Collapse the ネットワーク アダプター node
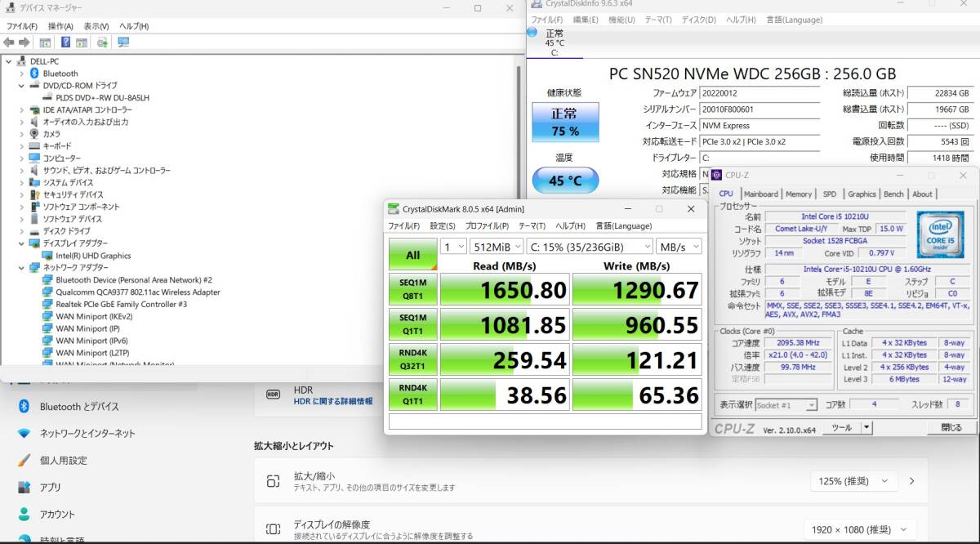980x544 pixels. pos(22,267)
